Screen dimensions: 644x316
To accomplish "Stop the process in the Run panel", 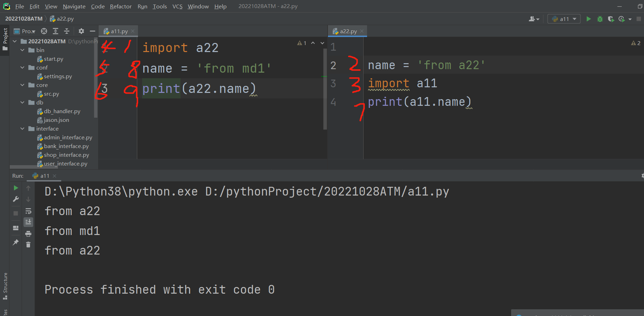I will click(16, 213).
